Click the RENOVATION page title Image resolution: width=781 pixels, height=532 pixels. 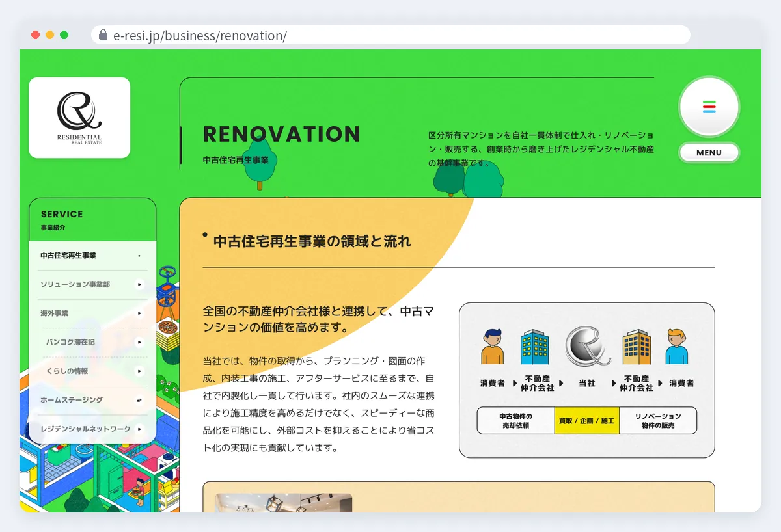coord(282,134)
